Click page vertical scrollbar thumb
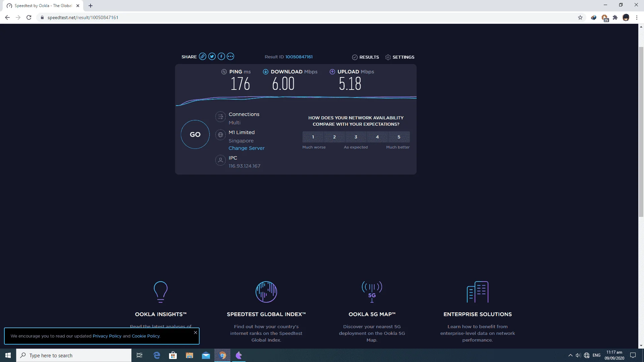This screenshot has height=362, width=644. pyautogui.click(x=641, y=132)
